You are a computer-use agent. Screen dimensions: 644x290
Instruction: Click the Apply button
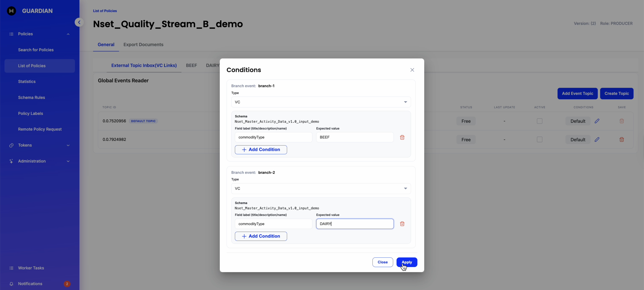407,262
